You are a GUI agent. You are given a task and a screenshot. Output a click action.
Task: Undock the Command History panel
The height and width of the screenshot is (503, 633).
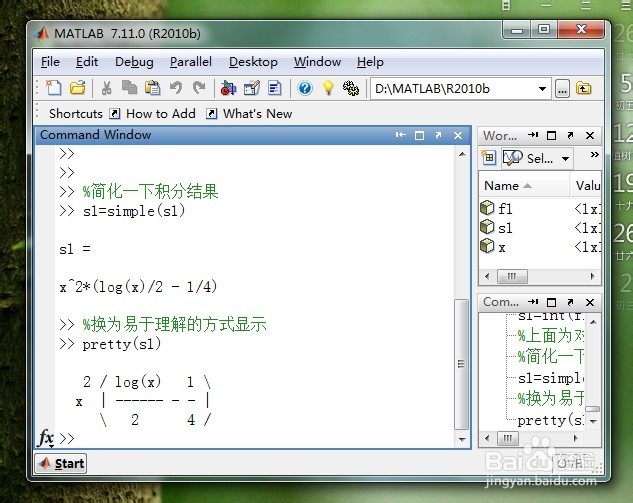click(x=570, y=302)
